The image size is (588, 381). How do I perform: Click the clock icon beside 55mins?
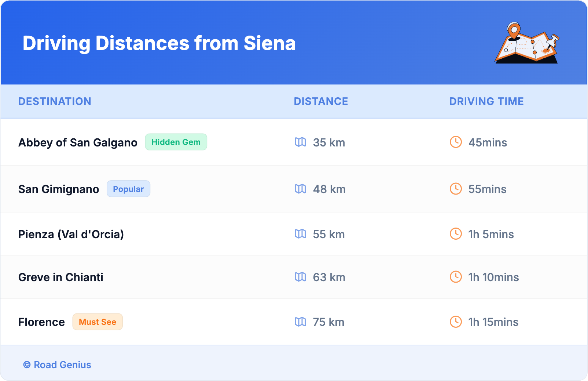coord(456,189)
